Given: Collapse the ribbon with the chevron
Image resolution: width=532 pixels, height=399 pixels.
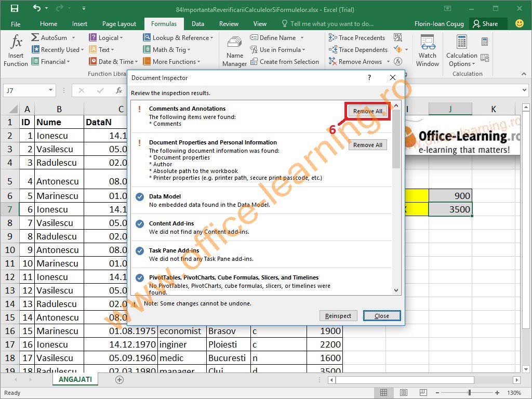Looking at the screenshot, I should pyautogui.click(x=524, y=74).
